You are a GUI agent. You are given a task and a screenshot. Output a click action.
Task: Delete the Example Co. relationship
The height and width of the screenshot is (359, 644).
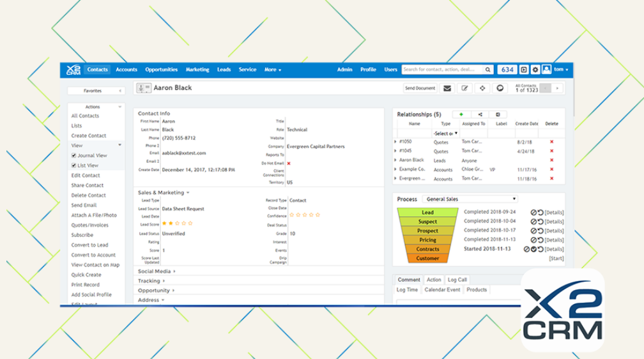(x=551, y=169)
